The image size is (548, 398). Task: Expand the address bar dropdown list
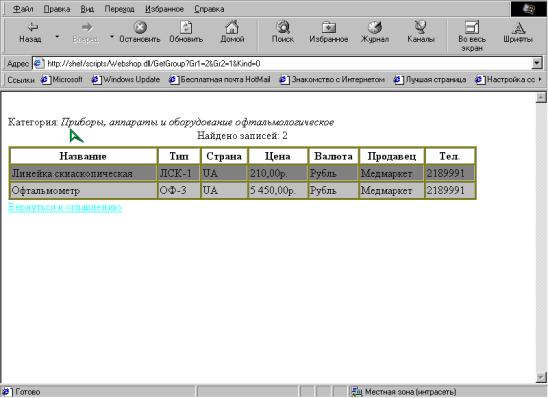point(536,63)
